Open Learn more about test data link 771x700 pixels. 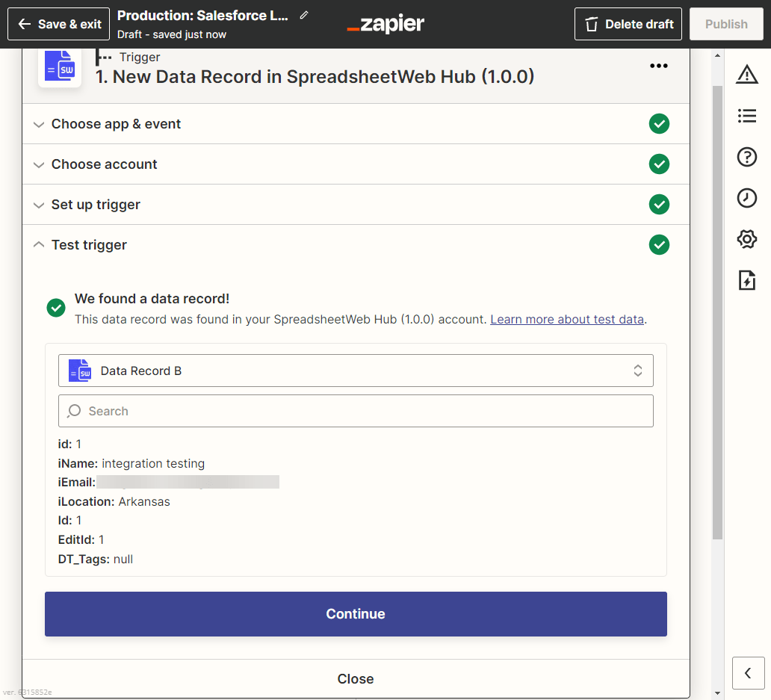[x=567, y=320]
